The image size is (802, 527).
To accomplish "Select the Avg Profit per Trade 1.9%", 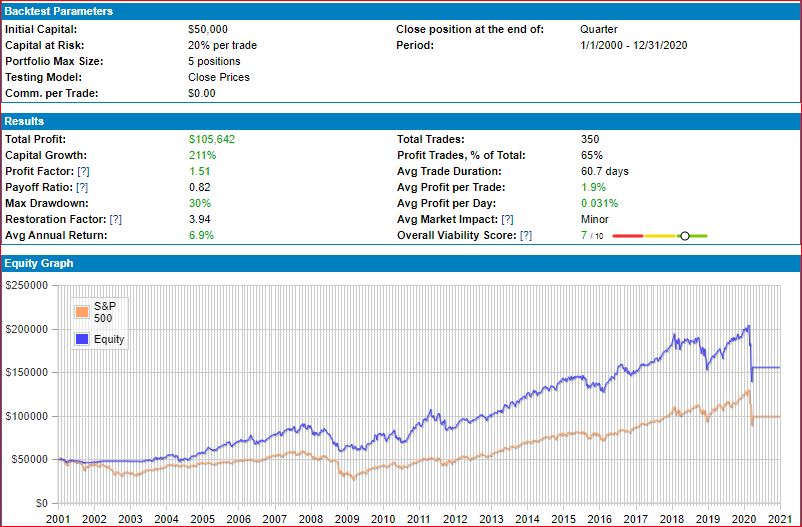I will tap(593, 187).
